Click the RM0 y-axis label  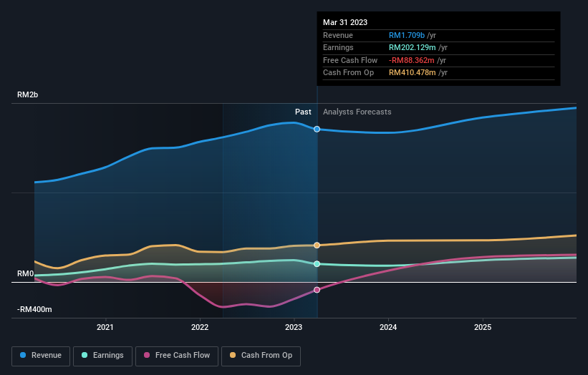pyautogui.click(x=26, y=274)
